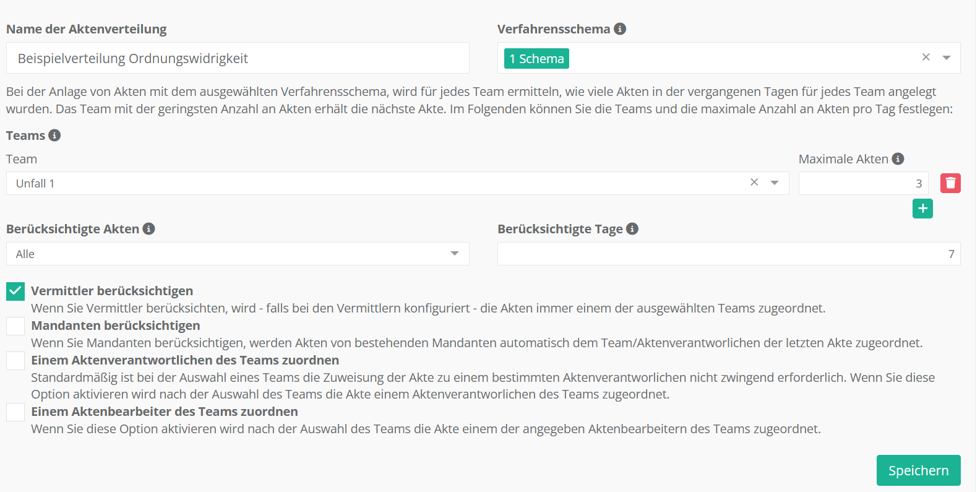This screenshot has width=980, height=492.
Task: Click the Speichern button
Action: (x=918, y=470)
